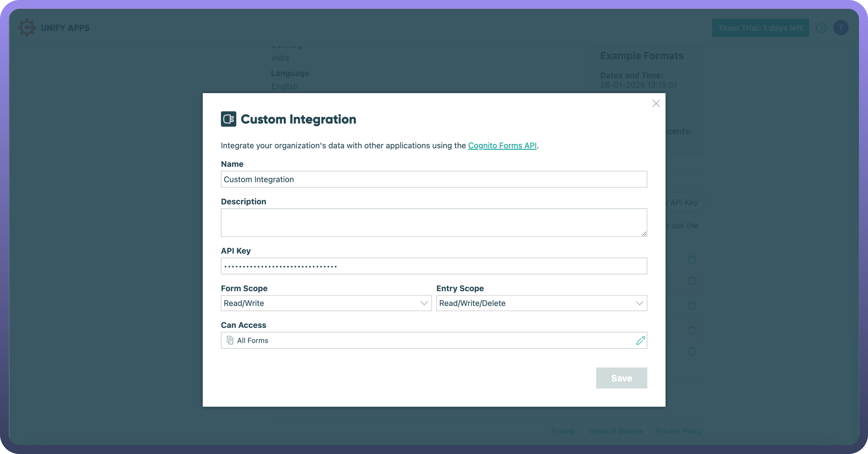868x454 pixels.
Task: Click the Unify Apps gear logo
Action: tap(27, 28)
